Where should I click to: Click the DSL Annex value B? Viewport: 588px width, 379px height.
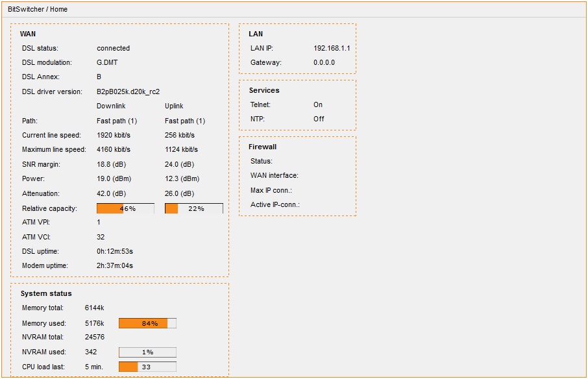[x=99, y=77]
